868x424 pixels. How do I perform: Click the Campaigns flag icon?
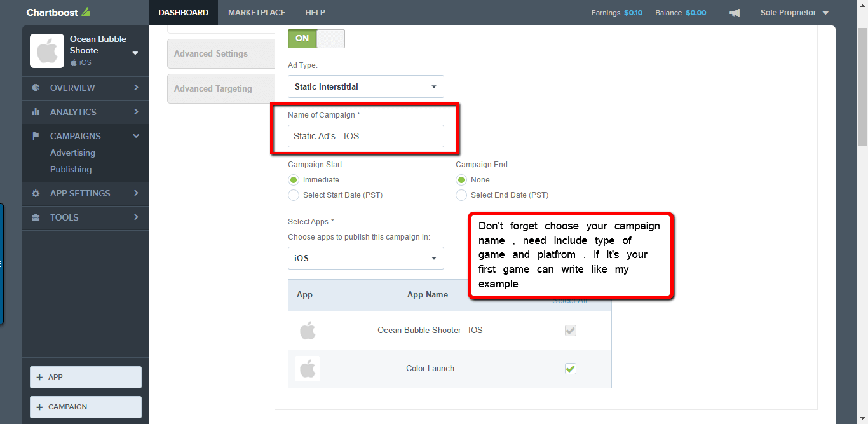pos(36,136)
